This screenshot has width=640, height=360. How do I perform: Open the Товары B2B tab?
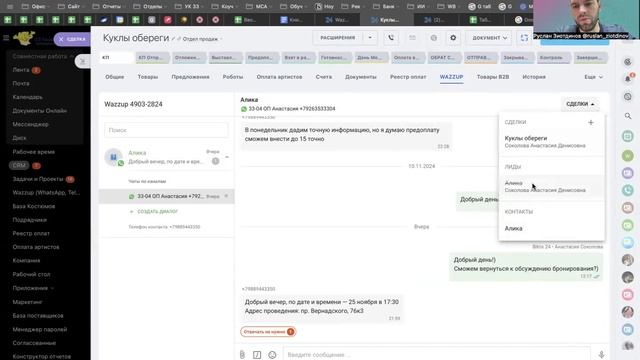click(493, 77)
